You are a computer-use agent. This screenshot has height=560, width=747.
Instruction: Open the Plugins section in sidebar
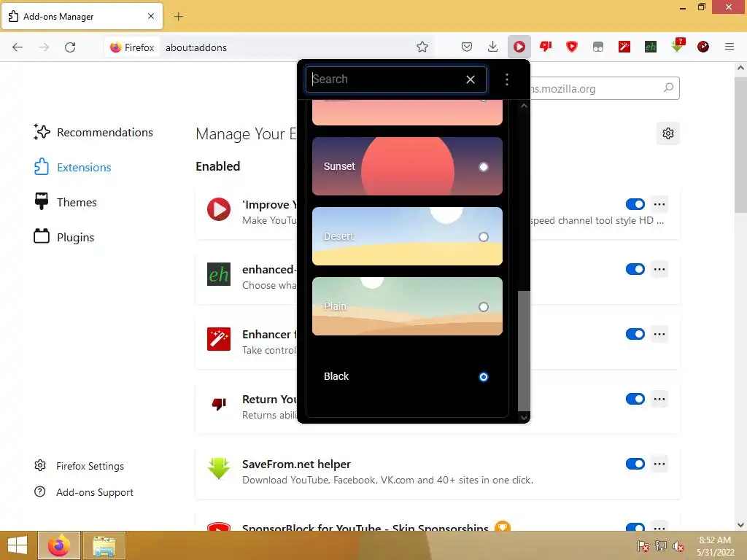[x=64, y=237]
